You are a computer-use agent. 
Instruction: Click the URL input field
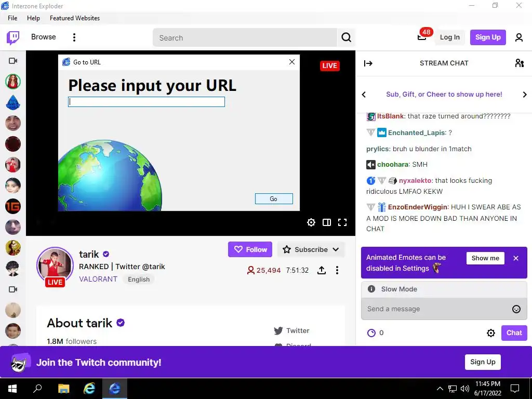(x=146, y=102)
